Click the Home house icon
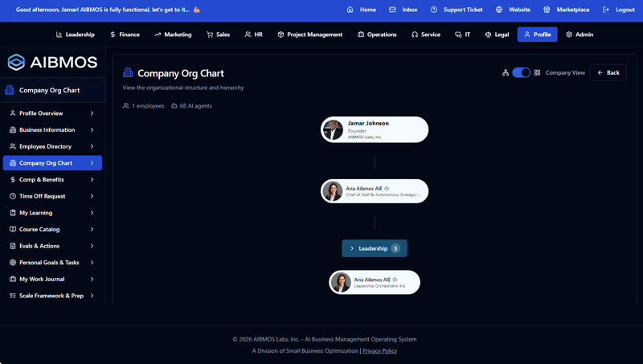The height and width of the screenshot is (364, 643). [x=350, y=10]
